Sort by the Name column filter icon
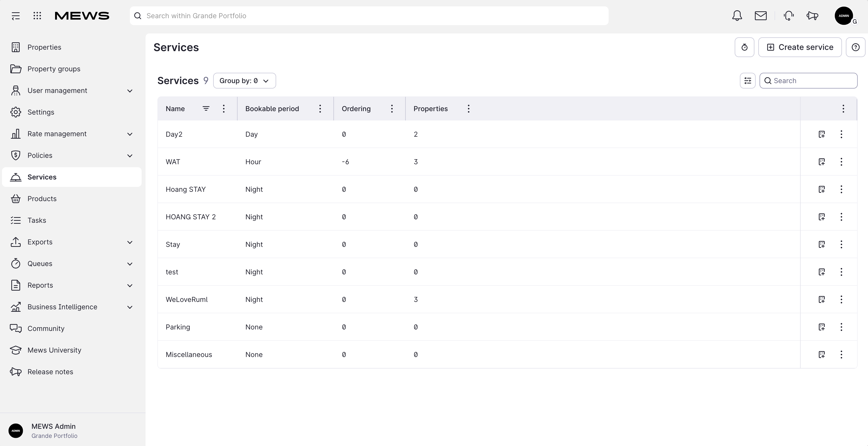The image size is (868, 446). click(x=206, y=108)
